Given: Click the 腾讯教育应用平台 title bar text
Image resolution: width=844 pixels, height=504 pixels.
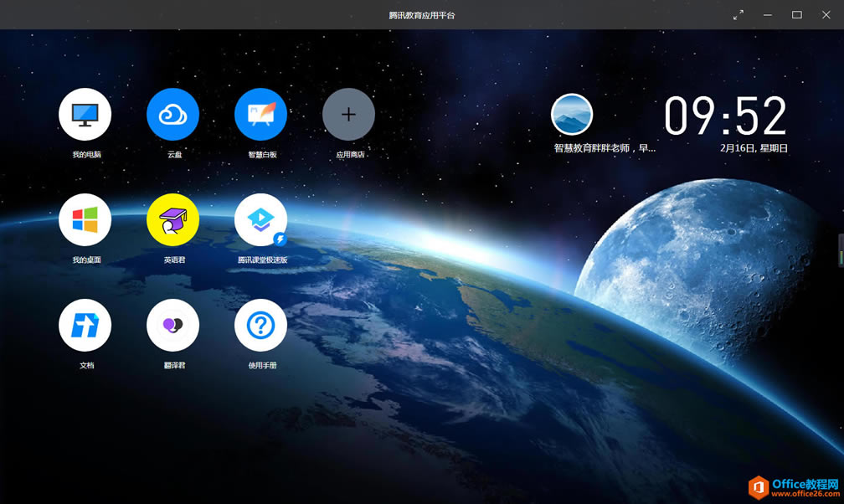Looking at the screenshot, I should coord(422,15).
